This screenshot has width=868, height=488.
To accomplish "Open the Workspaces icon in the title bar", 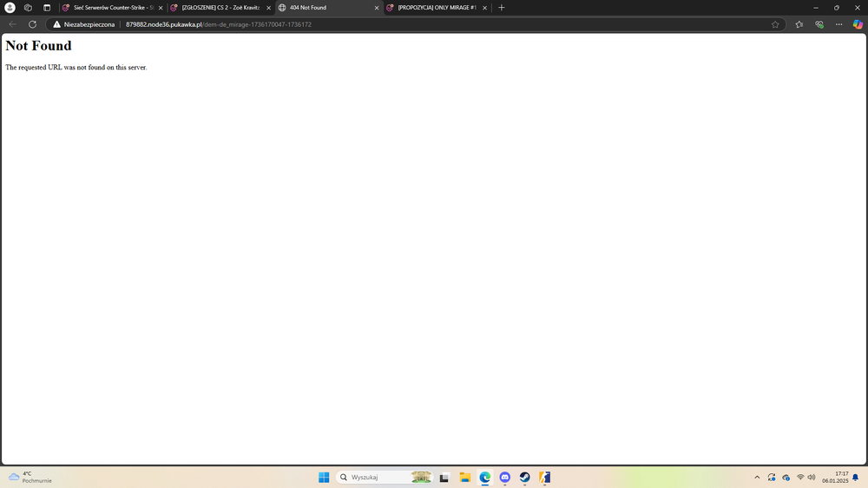I will (29, 8).
